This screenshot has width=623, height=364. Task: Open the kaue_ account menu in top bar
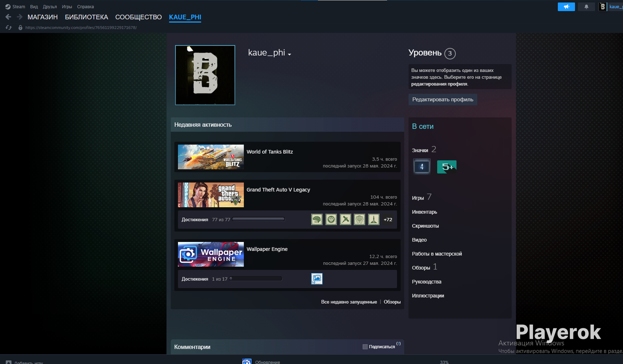point(616,7)
